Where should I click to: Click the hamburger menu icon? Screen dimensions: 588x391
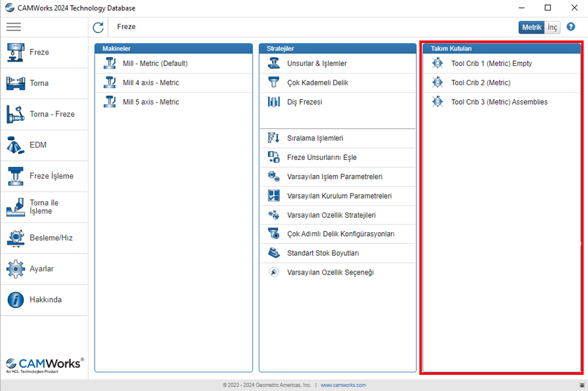[14, 27]
